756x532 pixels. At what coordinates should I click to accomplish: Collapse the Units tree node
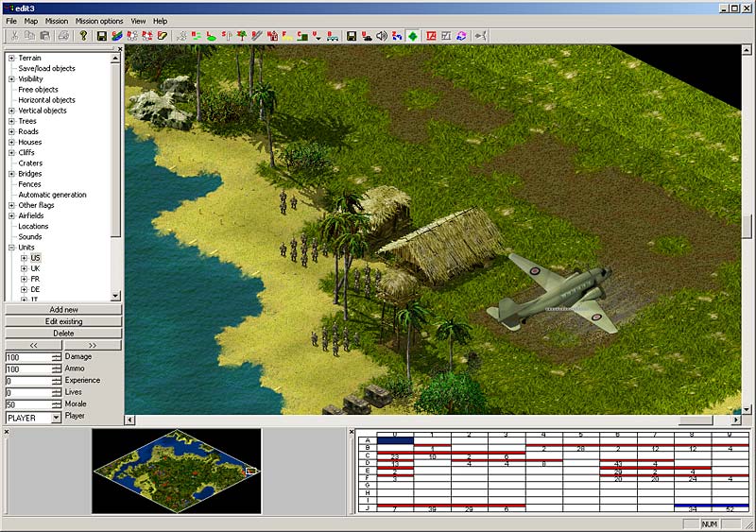11,248
